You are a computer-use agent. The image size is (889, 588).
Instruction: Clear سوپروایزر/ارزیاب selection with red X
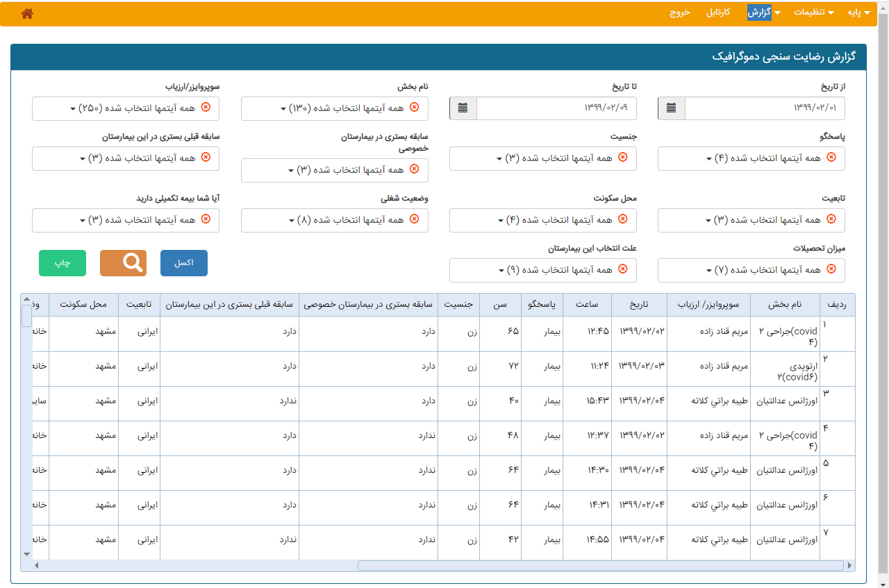(206, 108)
